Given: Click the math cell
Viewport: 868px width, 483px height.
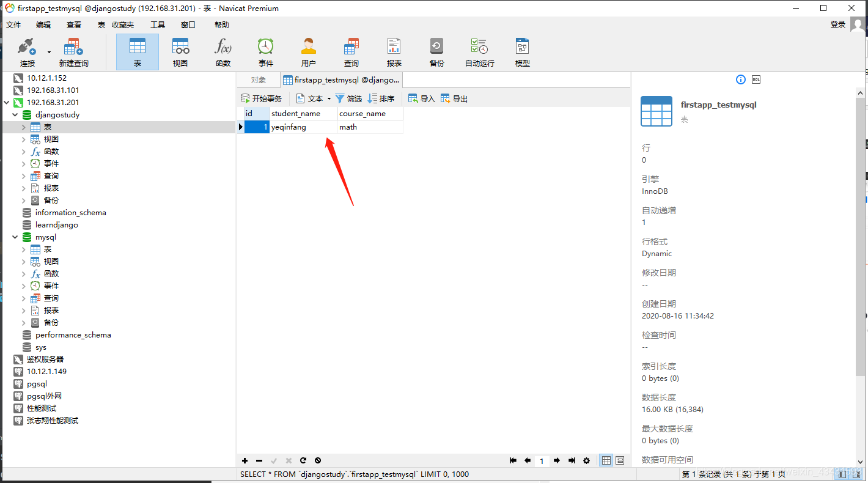Looking at the screenshot, I should (x=370, y=127).
